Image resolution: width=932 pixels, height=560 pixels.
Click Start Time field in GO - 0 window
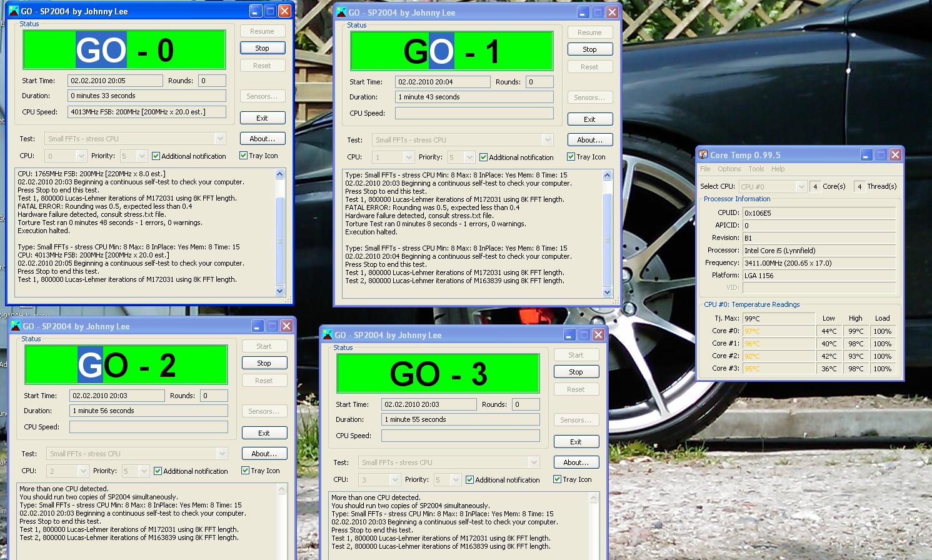(116, 81)
